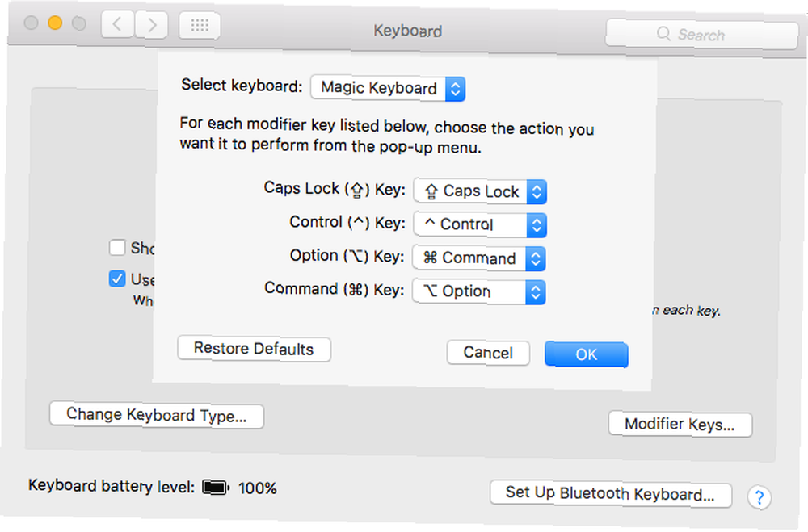This screenshot has width=808, height=532.
Task: Click the Restore Defaults button
Action: point(254,350)
